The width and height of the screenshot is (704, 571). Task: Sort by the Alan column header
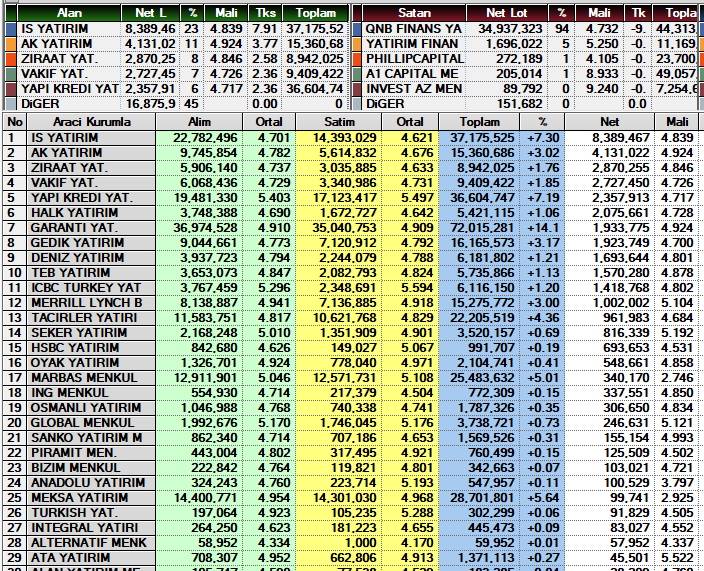point(69,13)
